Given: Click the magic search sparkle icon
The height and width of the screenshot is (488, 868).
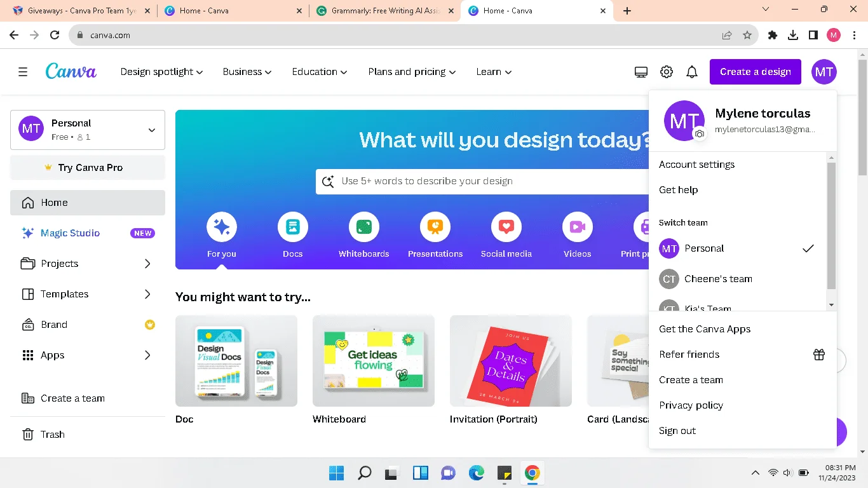Looking at the screenshot, I should click(328, 181).
